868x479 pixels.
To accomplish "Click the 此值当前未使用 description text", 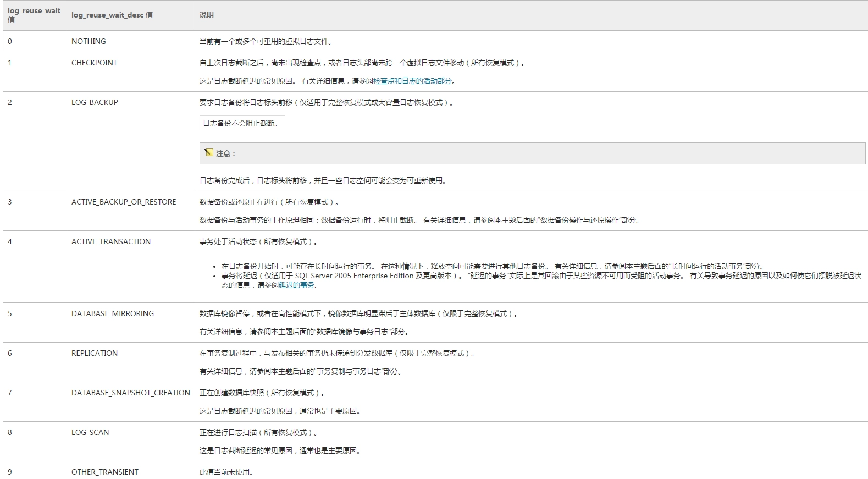I will (x=226, y=472).
